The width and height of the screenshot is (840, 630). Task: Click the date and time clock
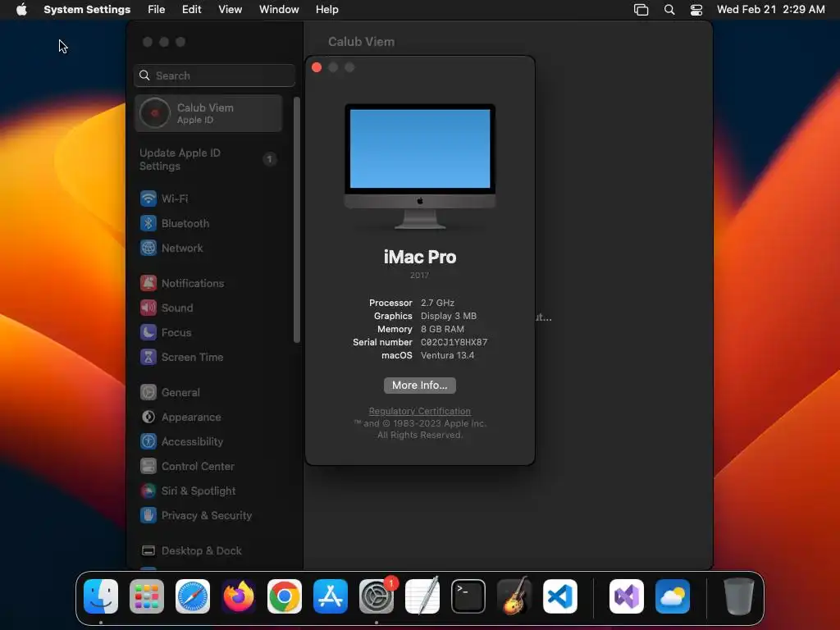point(771,10)
